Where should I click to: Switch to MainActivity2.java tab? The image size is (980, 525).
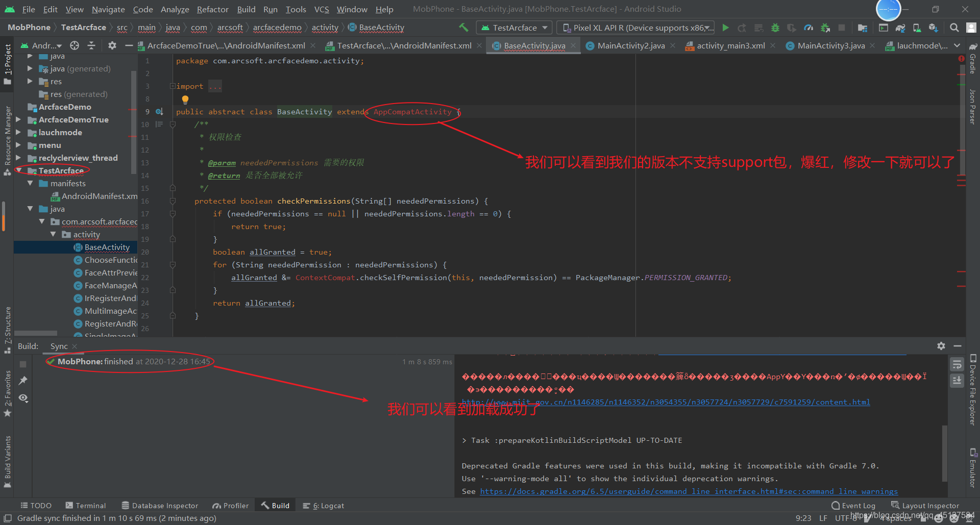coord(631,45)
